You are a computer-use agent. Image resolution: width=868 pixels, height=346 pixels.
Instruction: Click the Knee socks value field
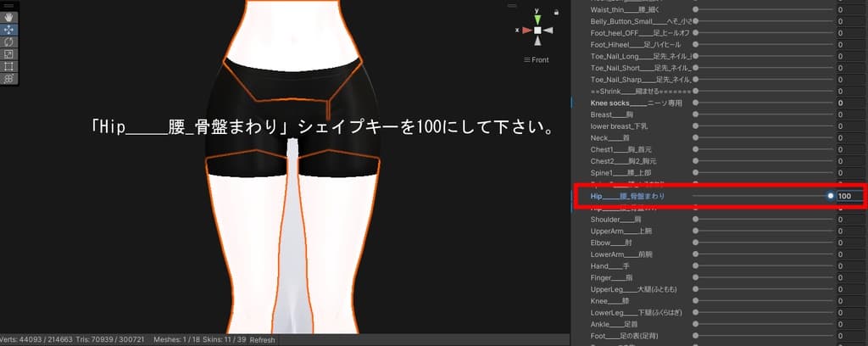[850, 103]
